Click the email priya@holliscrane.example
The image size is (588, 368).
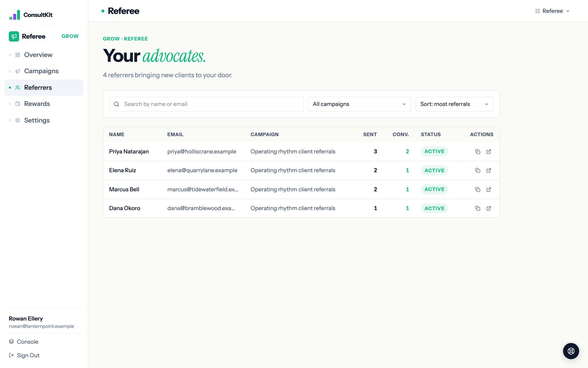202,152
